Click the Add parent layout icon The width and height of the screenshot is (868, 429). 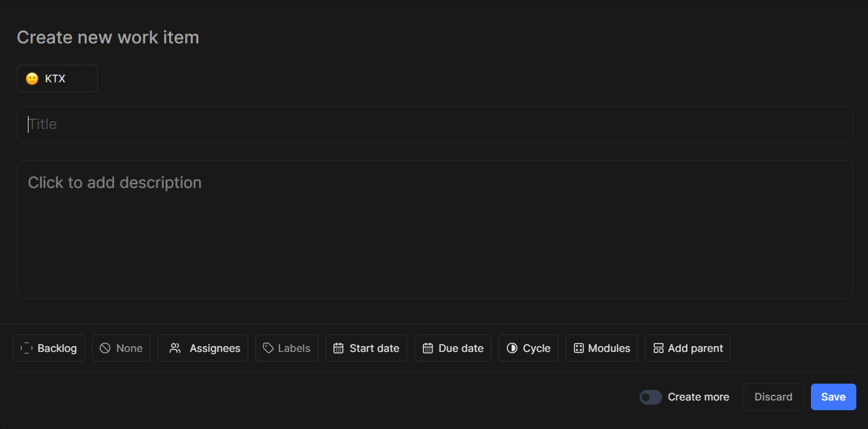click(659, 348)
